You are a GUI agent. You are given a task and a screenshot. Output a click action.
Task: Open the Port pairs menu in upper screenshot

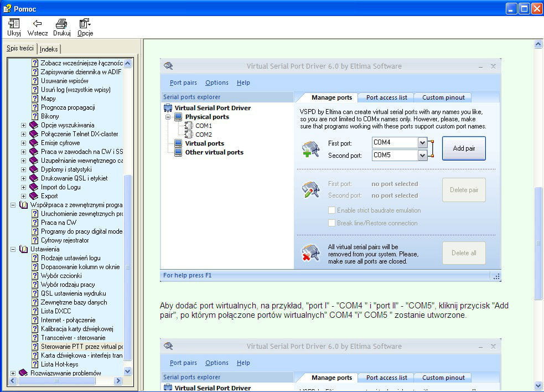point(183,82)
